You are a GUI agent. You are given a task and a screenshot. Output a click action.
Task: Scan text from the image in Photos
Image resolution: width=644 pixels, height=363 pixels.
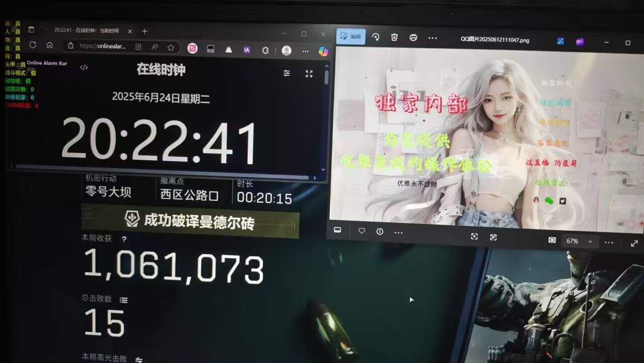point(493,237)
